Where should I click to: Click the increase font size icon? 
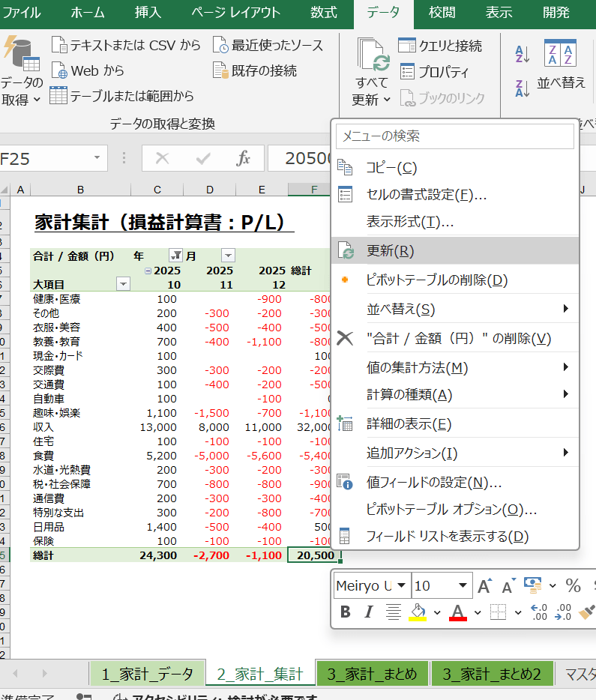(x=485, y=585)
